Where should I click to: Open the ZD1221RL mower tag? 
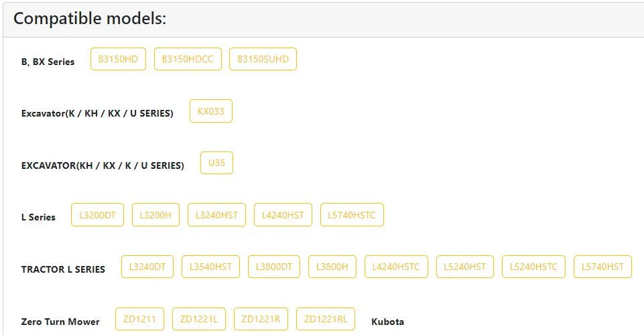coord(326,319)
